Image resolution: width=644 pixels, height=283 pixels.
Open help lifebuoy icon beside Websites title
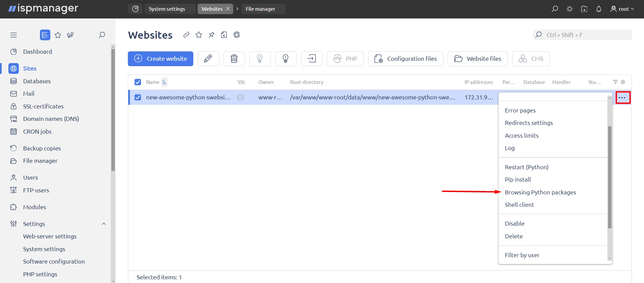237,35
